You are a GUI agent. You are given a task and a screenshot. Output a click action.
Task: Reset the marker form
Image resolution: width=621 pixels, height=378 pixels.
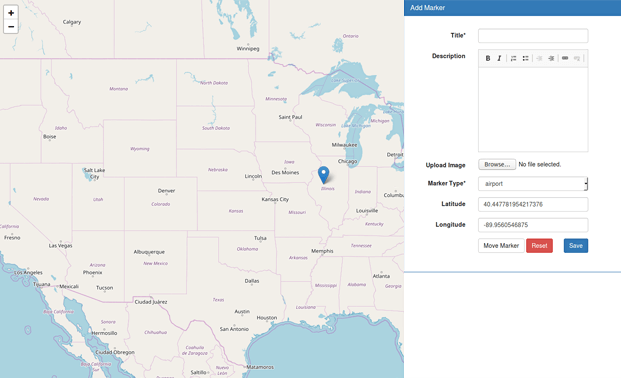[539, 246]
